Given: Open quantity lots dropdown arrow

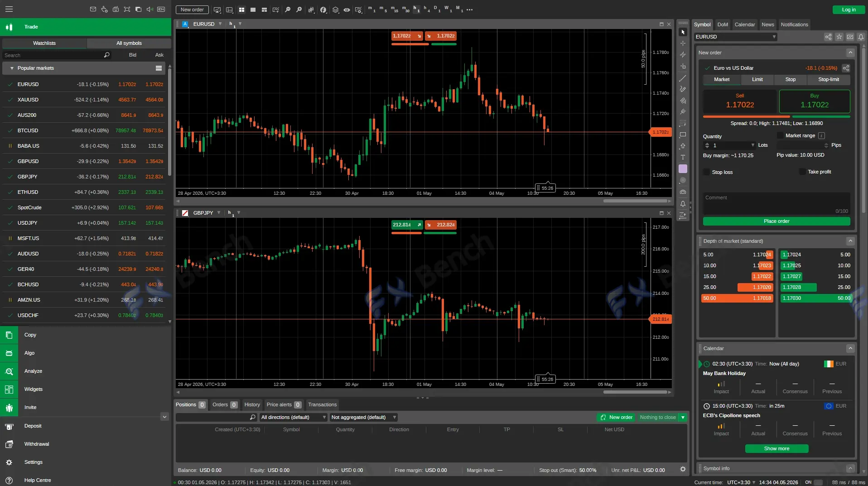Looking at the screenshot, I should click(x=753, y=145).
